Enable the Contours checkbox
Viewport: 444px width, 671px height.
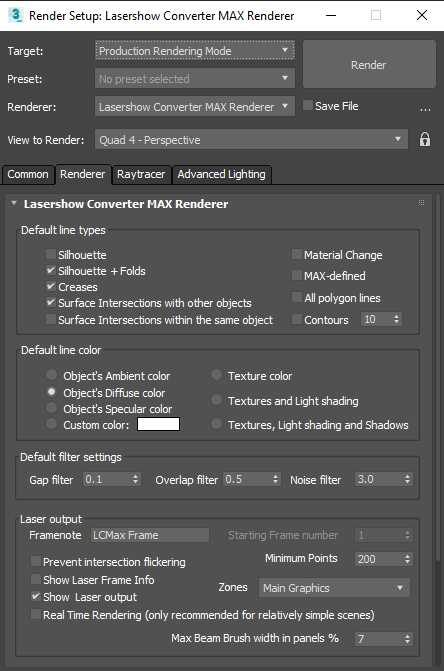pyautogui.click(x=297, y=319)
